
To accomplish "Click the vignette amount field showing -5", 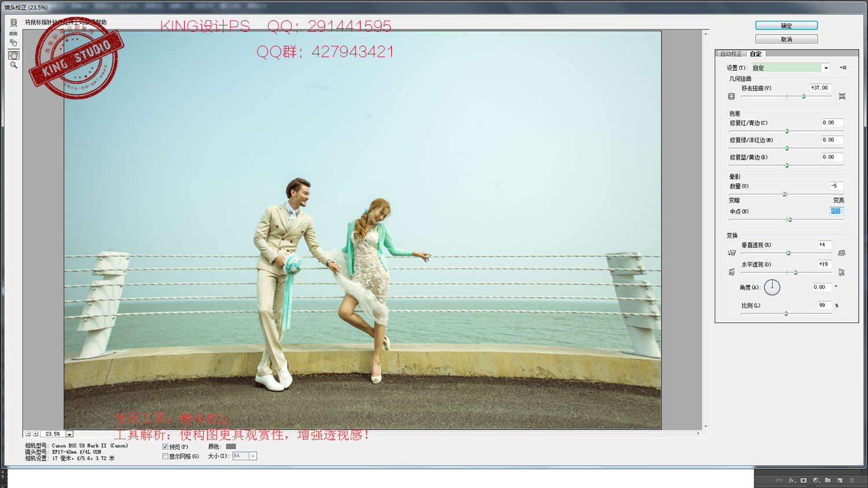I will tap(836, 186).
